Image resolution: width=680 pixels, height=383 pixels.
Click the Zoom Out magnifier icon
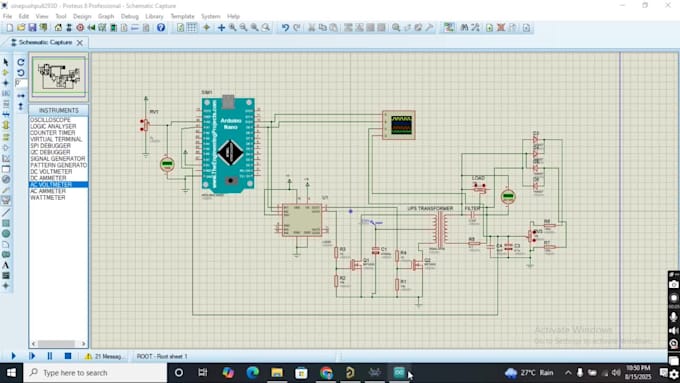pyautogui.click(x=244, y=28)
